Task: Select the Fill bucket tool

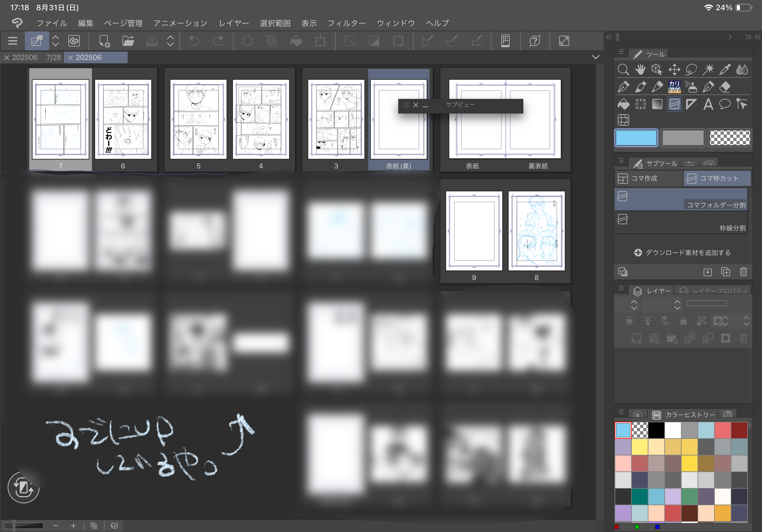Action: click(x=623, y=104)
